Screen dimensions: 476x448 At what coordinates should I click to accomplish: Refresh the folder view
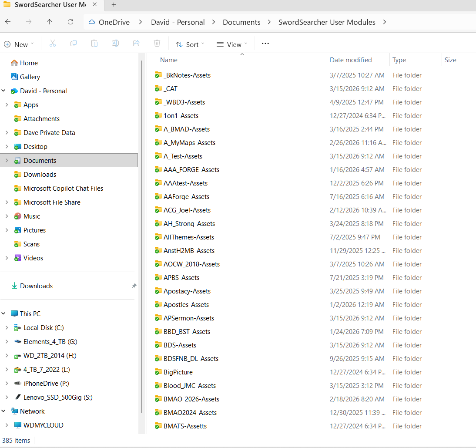tap(70, 22)
